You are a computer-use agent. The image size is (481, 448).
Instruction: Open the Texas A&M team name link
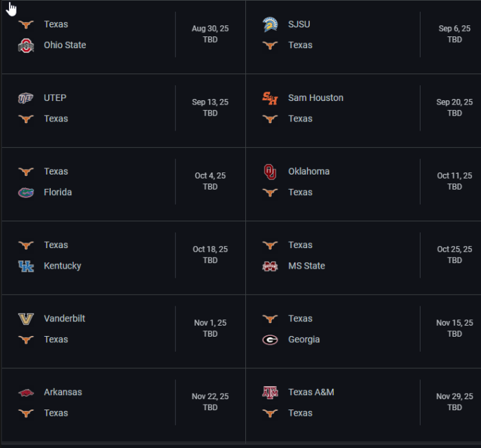(311, 392)
